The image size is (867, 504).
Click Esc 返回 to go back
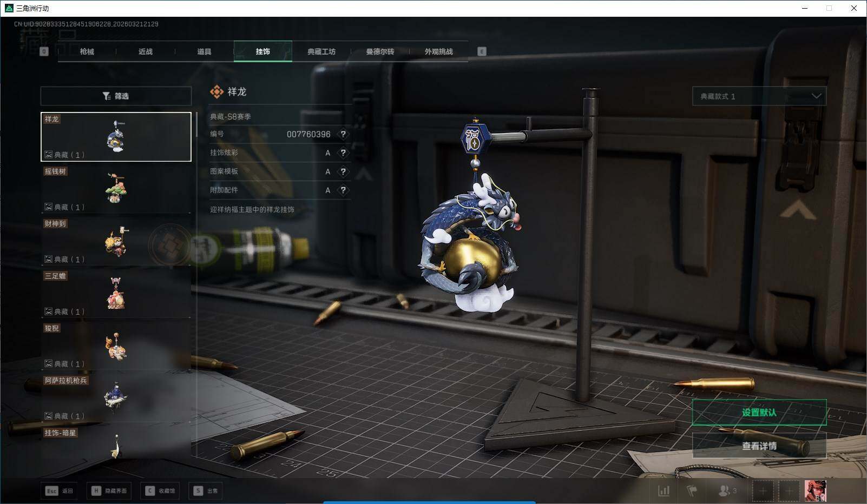click(59, 491)
